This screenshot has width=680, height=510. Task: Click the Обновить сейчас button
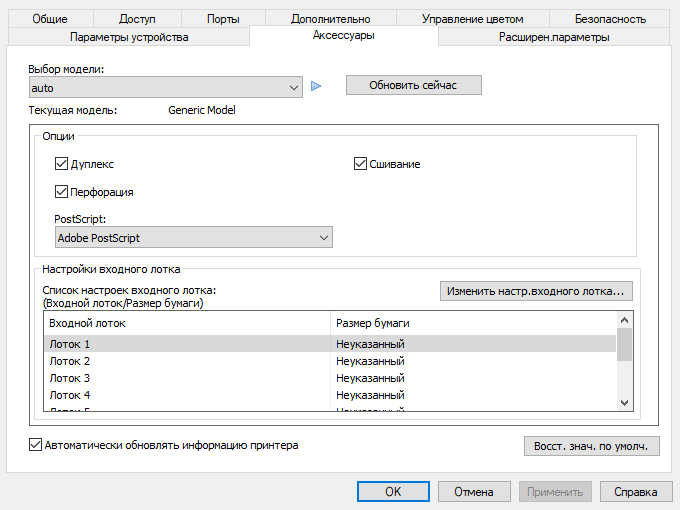pyautogui.click(x=413, y=85)
